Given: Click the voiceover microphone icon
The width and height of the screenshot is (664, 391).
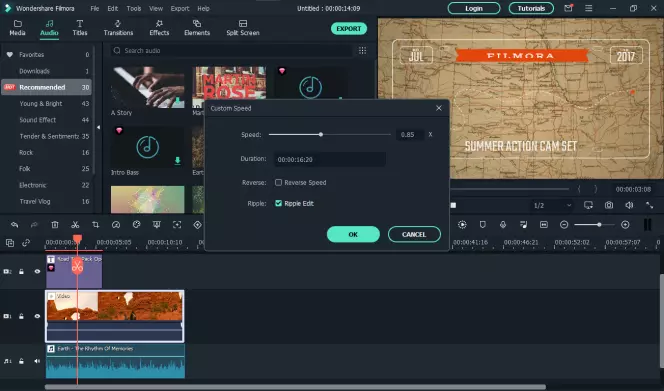Looking at the screenshot, I should click(x=503, y=225).
